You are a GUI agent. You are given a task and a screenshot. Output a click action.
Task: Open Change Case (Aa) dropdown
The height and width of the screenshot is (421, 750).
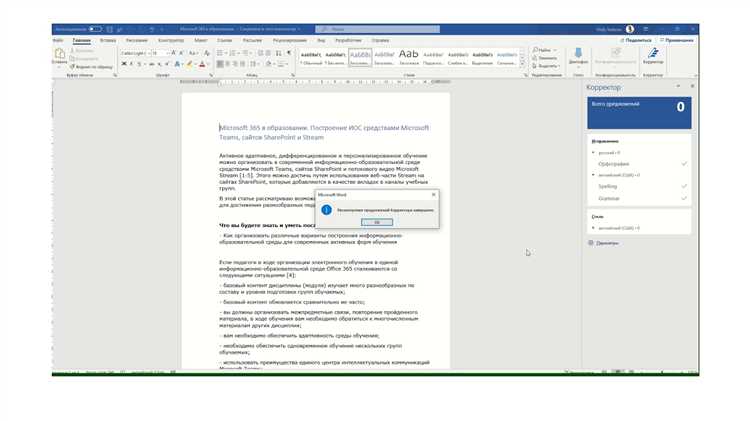coord(193,53)
